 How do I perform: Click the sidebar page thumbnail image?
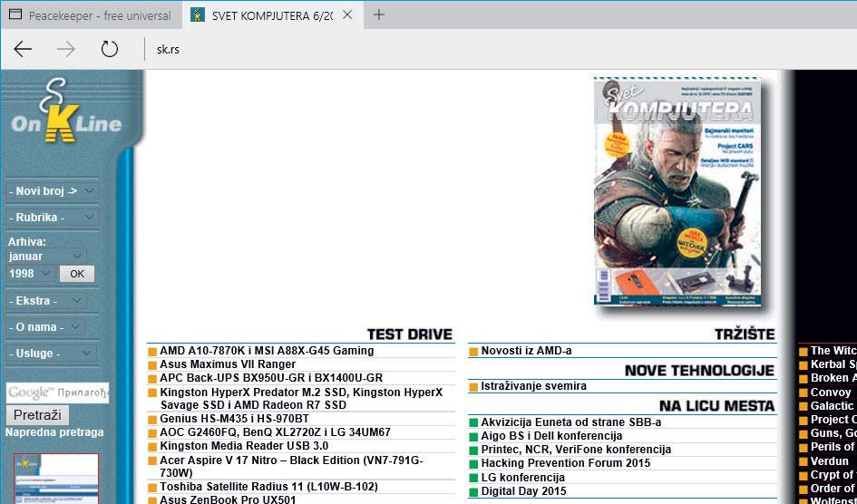coord(56,479)
